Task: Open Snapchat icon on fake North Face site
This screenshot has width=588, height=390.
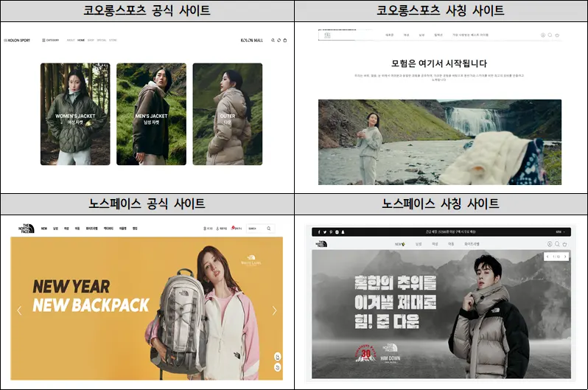Action: [343, 232]
